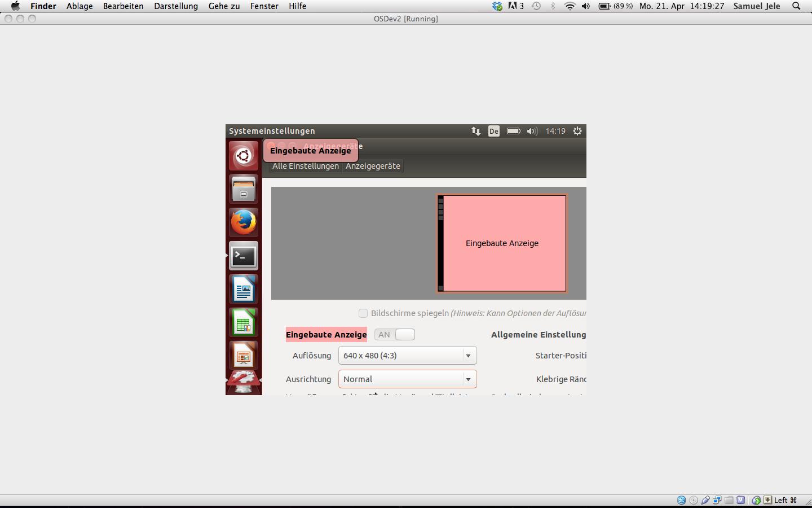This screenshot has width=812, height=508.
Task: Open the Ubuntu sound volume indicator
Action: coord(532,131)
